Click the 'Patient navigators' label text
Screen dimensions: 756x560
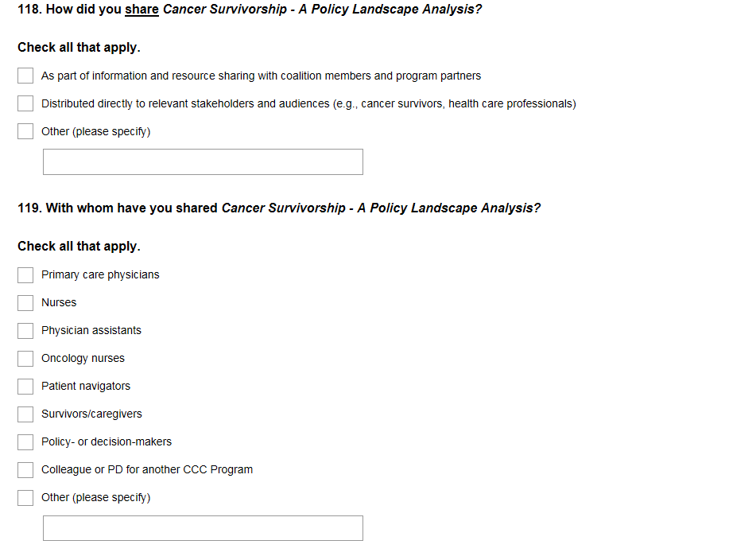click(x=86, y=387)
